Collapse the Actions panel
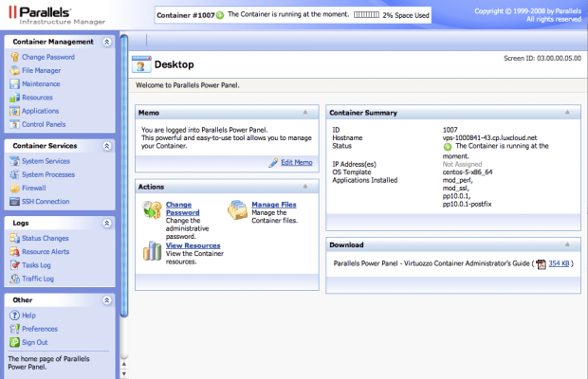Screen dimensions: 588x379 [x=305, y=187]
